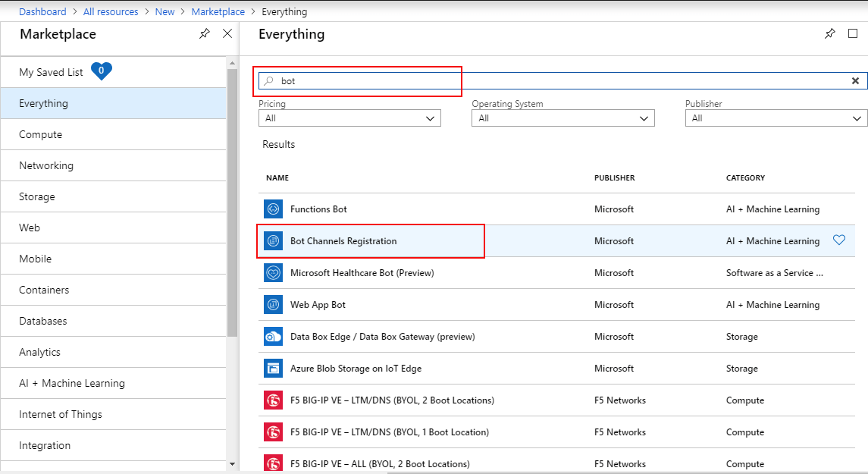Click the CATEGORY column header
Image resolution: width=868 pixels, height=474 pixels.
pos(745,177)
